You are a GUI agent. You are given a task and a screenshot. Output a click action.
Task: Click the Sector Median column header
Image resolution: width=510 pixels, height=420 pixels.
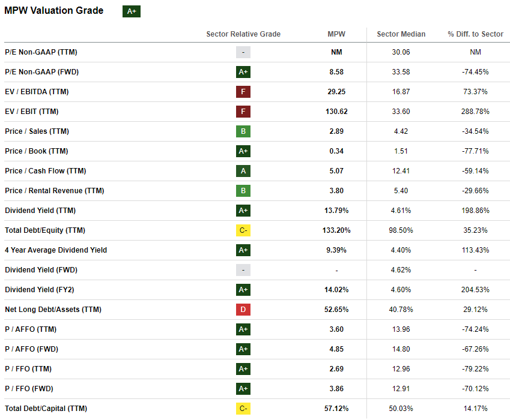[x=400, y=34]
